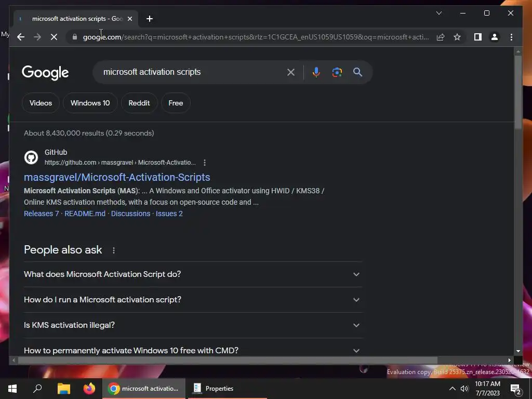Expand Is KMS activation illegal question

click(192, 325)
